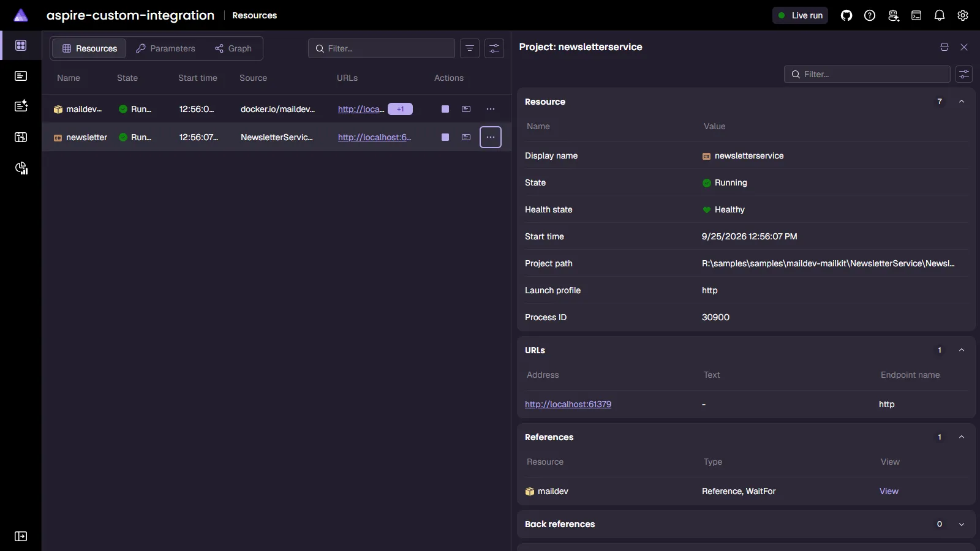Toggle the details panel orientation
The width and height of the screenshot is (980, 551).
tap(944, 47)
